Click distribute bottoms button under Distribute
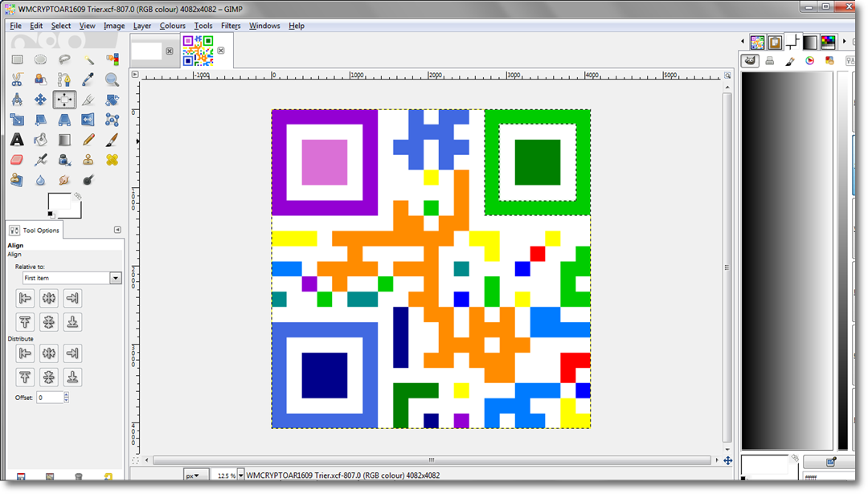The height and width of the screenshot is (494, 868). tap(72, 378)
